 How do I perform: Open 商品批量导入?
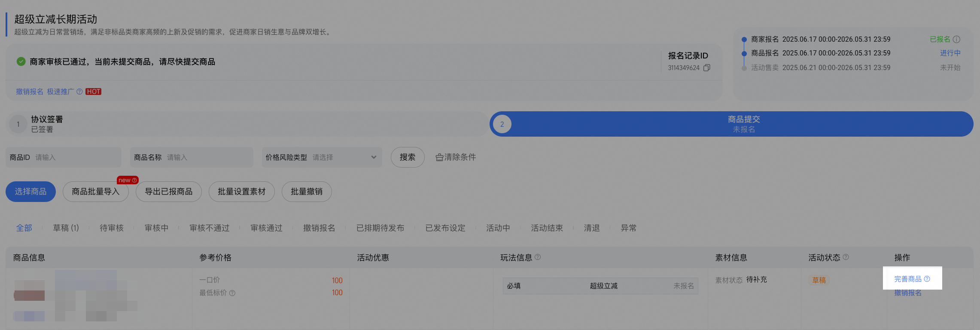[x=96, y=192]
